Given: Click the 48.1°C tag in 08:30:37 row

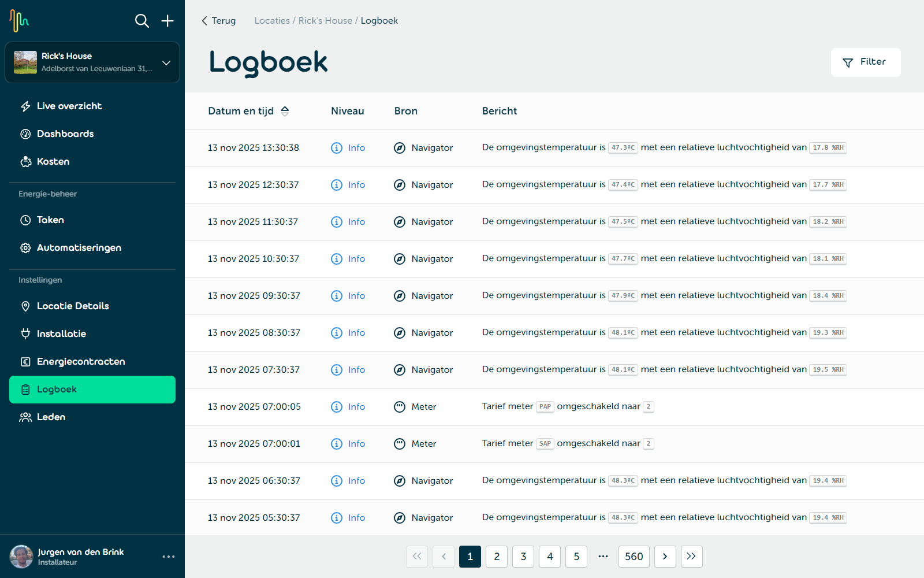Looking at the screenshot, I should (623, 333).
